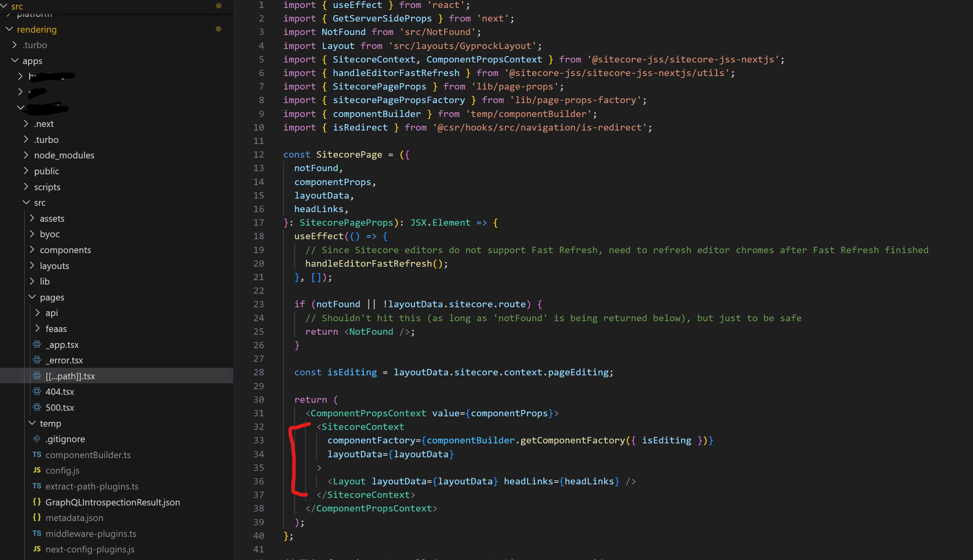Viewport: 973px width, 560px height.
Task: Click the React icon beside 500.tsx
Action: click(x=37, y=407)
